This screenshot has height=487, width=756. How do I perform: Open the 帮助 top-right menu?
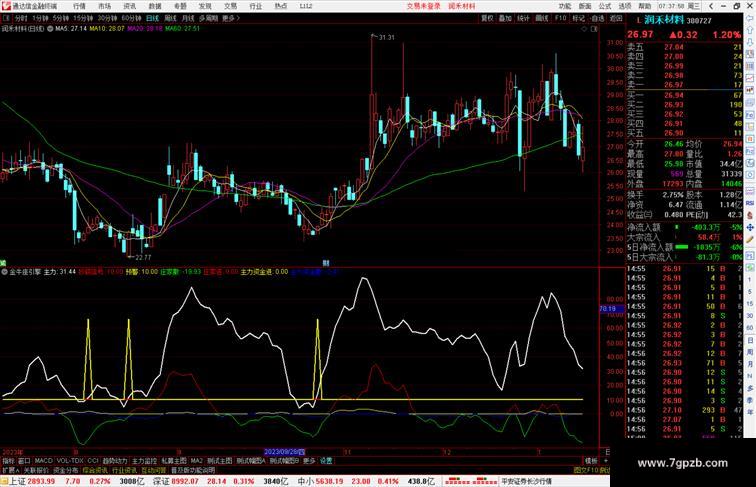tap(645, 6)
